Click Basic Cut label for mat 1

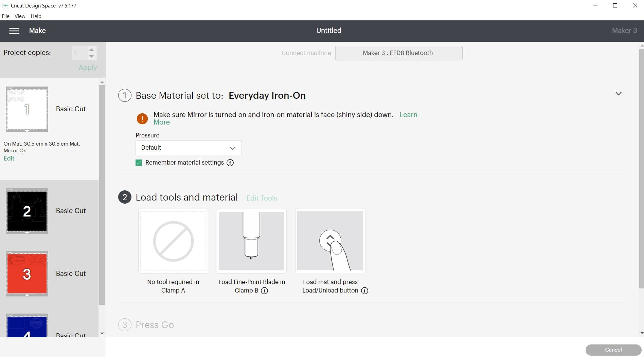(x=71, y=109)
